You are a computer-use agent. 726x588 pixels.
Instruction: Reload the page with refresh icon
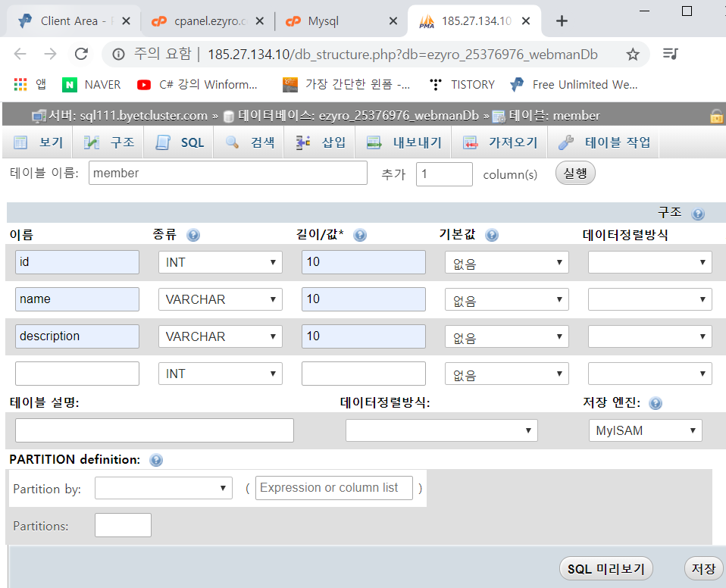pos(82,54)
